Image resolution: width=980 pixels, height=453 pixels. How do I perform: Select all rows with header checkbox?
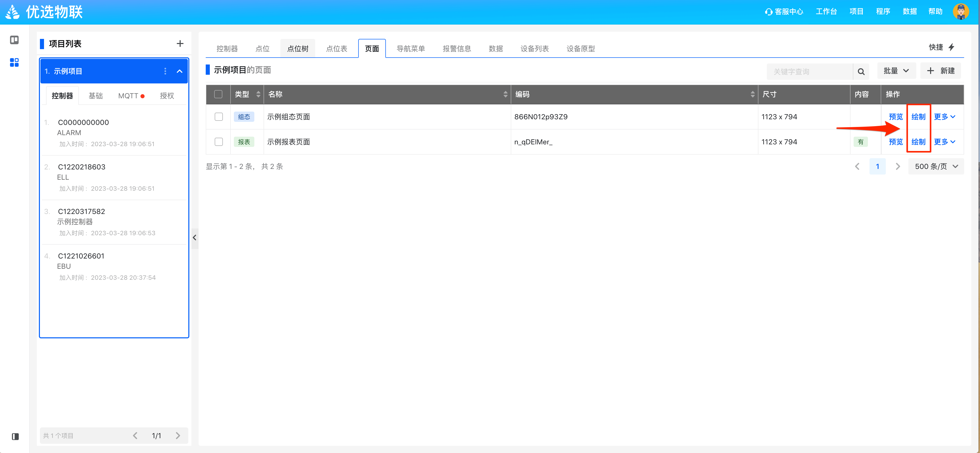click(218, 94)
